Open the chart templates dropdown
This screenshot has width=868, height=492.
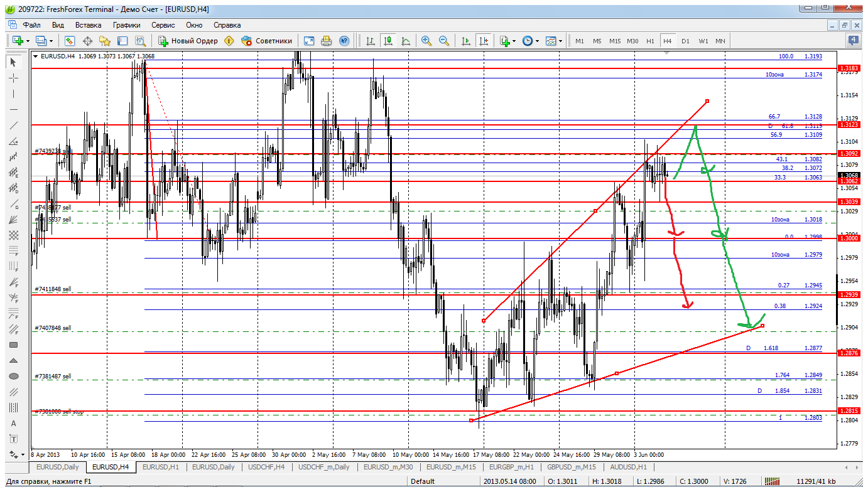(560, 41)
